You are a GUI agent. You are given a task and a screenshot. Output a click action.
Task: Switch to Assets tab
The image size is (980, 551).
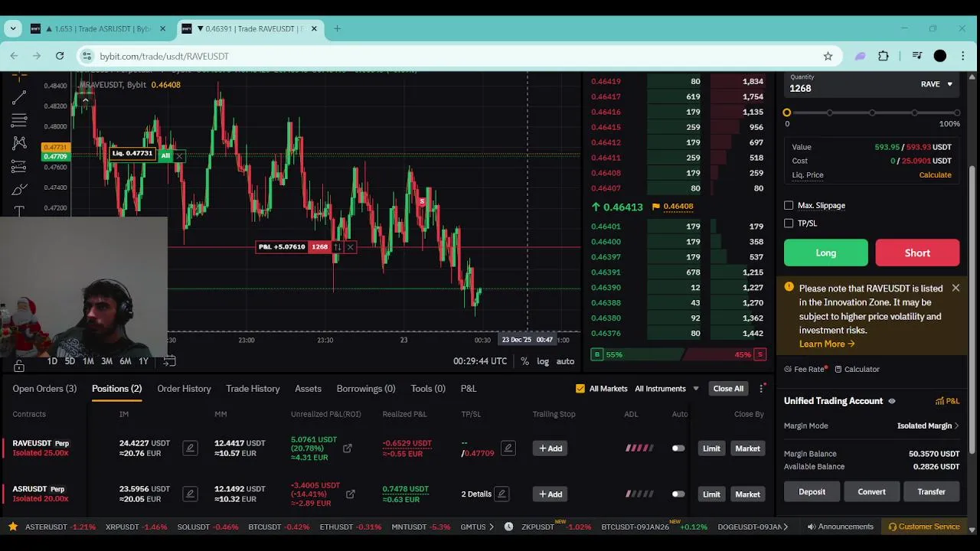point(308,389)
